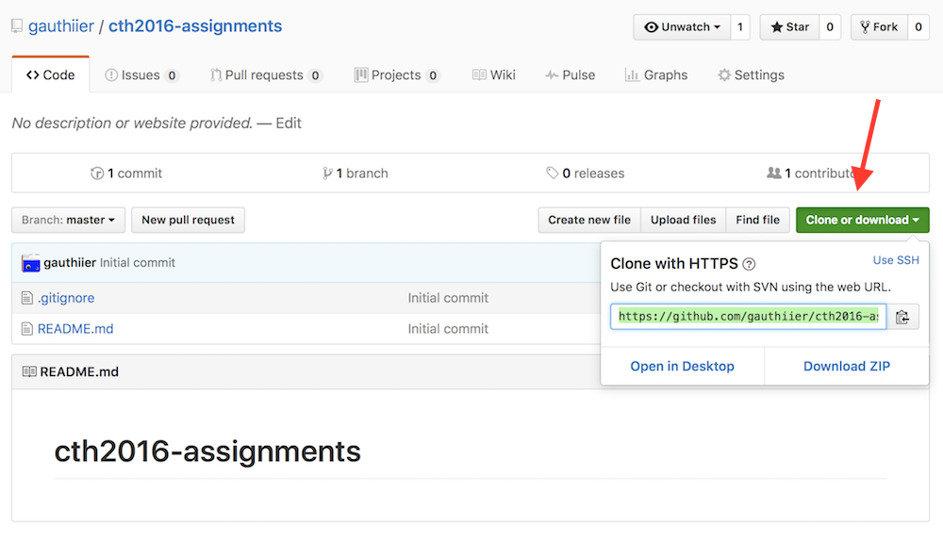
Task: Click the file icon next to README.md file
Action: pyautogui.click(x=27, y=329)
